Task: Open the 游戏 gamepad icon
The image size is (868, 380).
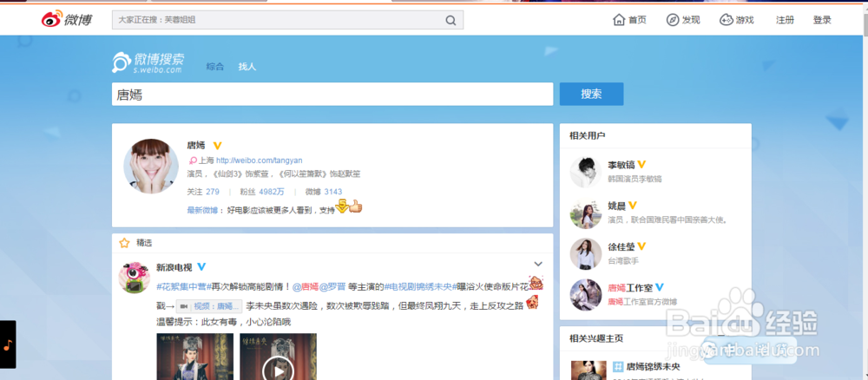Action: pos(727,20)
